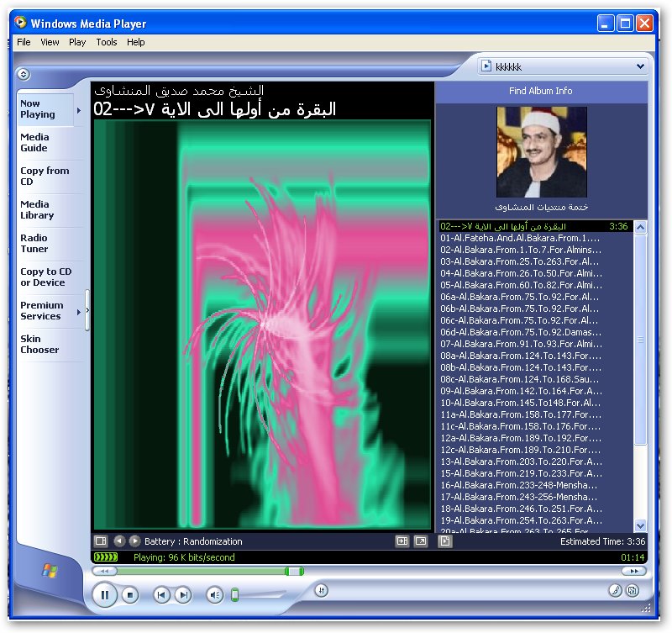The height and width of the screenshot is (633, 672).
Task: Select the previous visualization arrow
Action: 119,541
